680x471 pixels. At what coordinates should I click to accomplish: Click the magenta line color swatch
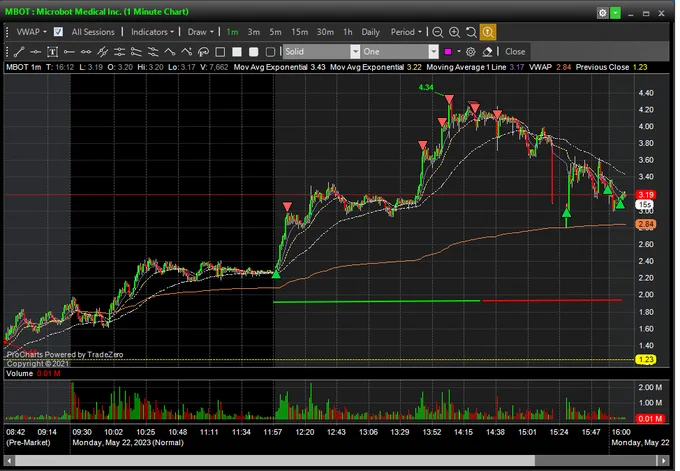pos(448,52)
